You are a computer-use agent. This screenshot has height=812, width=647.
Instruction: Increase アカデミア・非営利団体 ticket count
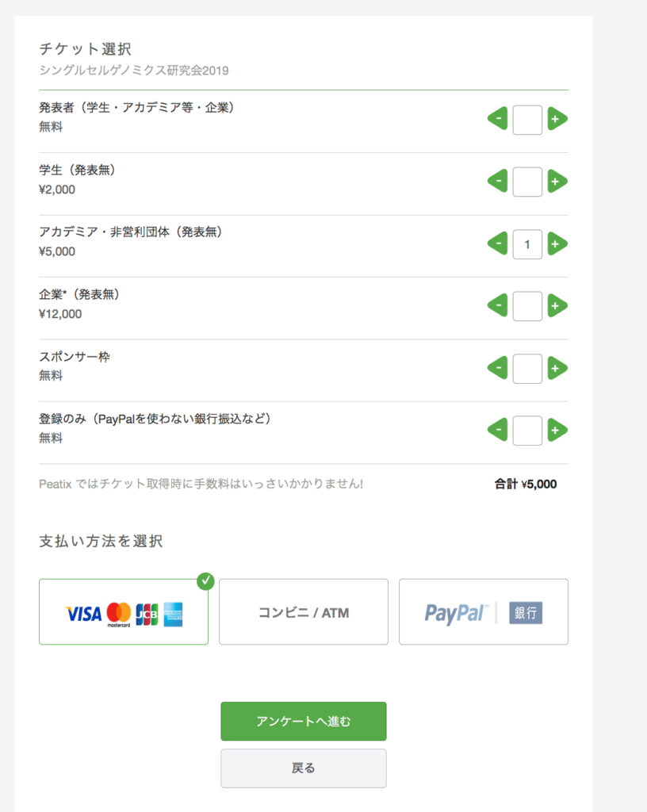[557, 244]
